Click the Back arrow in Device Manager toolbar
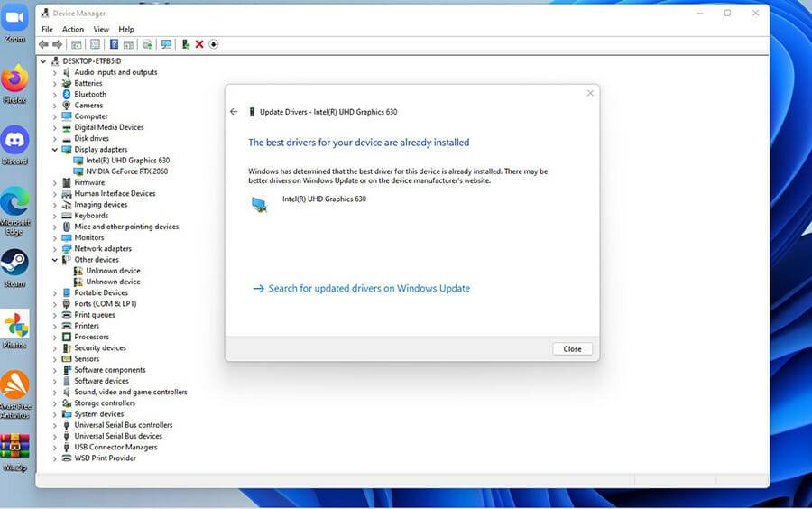 tap(43, 44)
